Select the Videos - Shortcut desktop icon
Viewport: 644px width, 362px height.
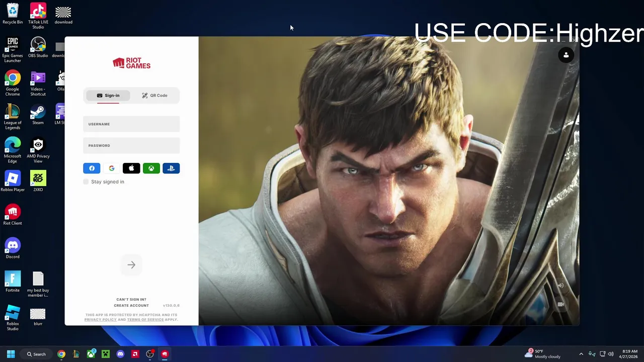tap(38, 83)
